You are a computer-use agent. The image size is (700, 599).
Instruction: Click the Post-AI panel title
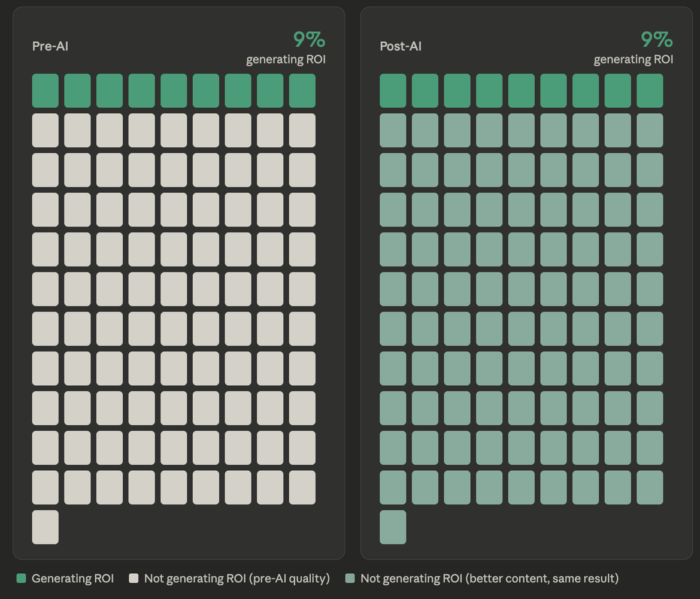[401, 46]
